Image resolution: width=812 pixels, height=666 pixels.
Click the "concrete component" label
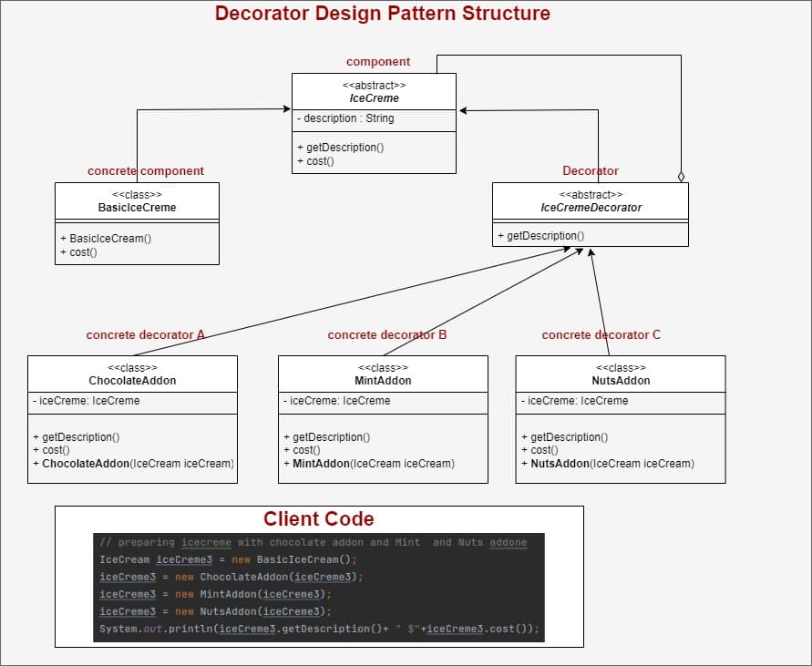[x=145, y=171]
